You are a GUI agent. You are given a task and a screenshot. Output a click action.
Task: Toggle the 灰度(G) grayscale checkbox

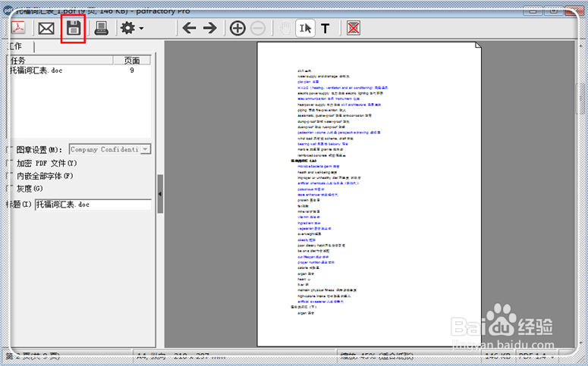click(11, 189)
